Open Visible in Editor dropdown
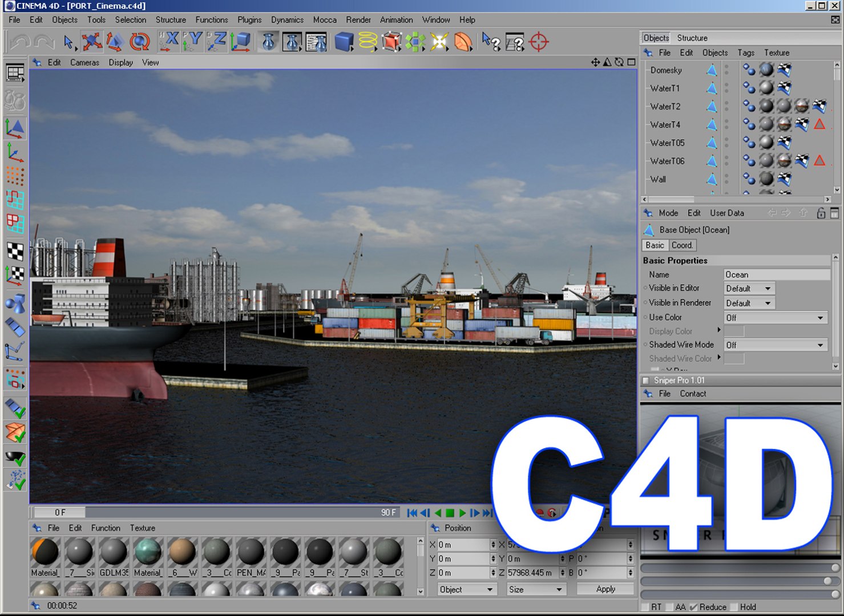Screen dimensions: 844x616 point(749,289)
